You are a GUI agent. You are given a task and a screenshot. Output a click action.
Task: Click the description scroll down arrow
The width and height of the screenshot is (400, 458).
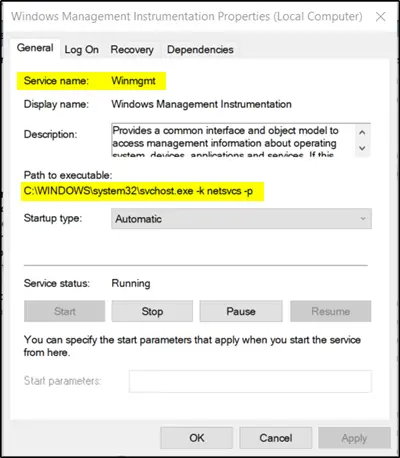pos(362,148)
